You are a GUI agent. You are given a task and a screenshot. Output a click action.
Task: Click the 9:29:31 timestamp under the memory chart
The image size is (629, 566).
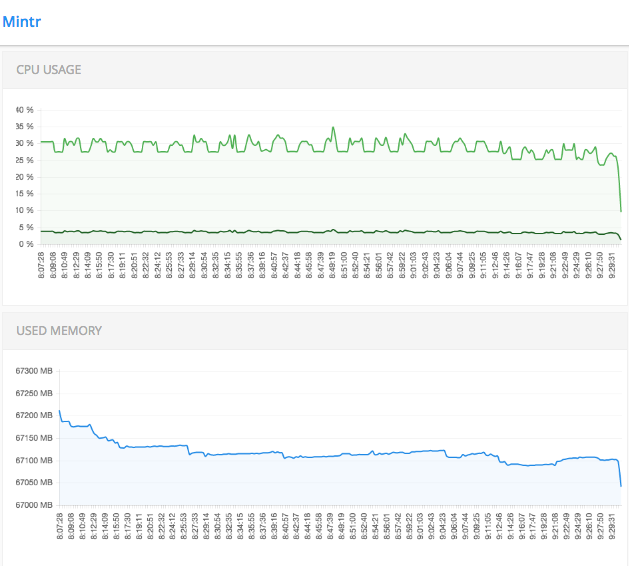click(x=612, y=524)
